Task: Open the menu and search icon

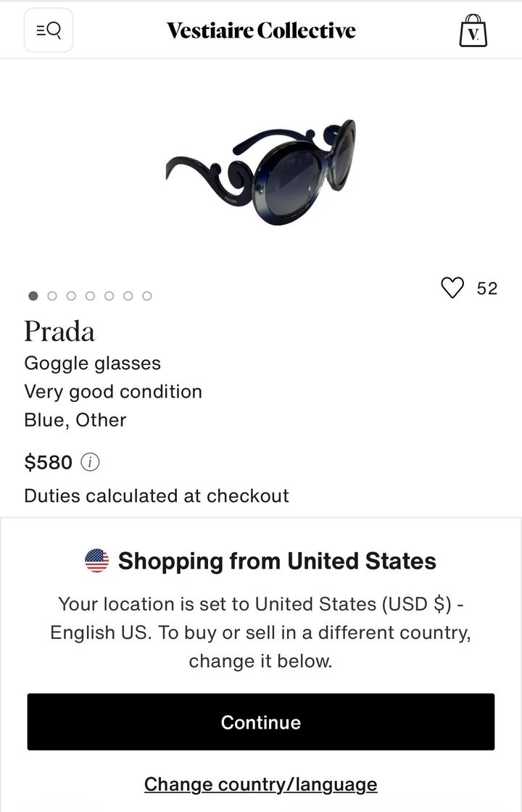Action: [x=49, y=30]
